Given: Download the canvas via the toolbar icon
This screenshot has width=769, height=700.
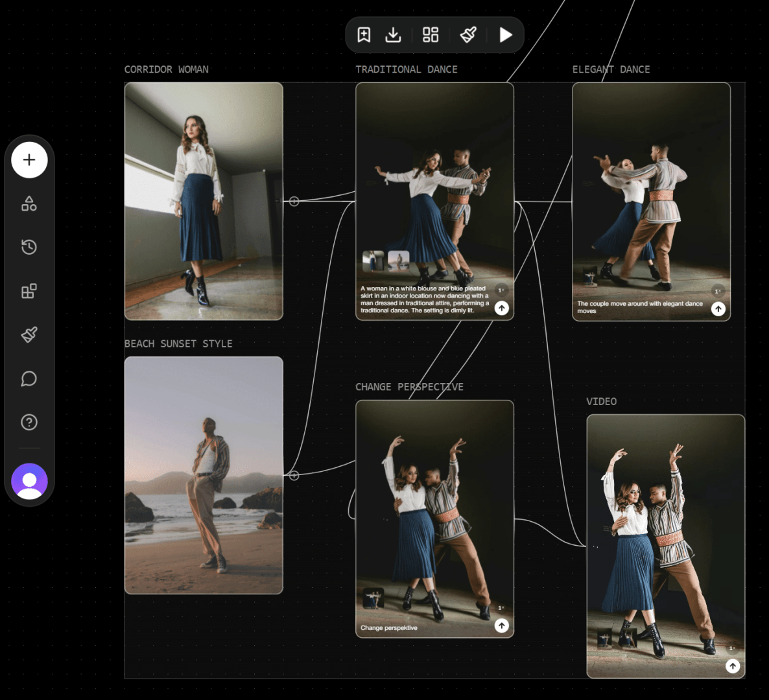Looking at the screenshot, I should click(394, 35).
